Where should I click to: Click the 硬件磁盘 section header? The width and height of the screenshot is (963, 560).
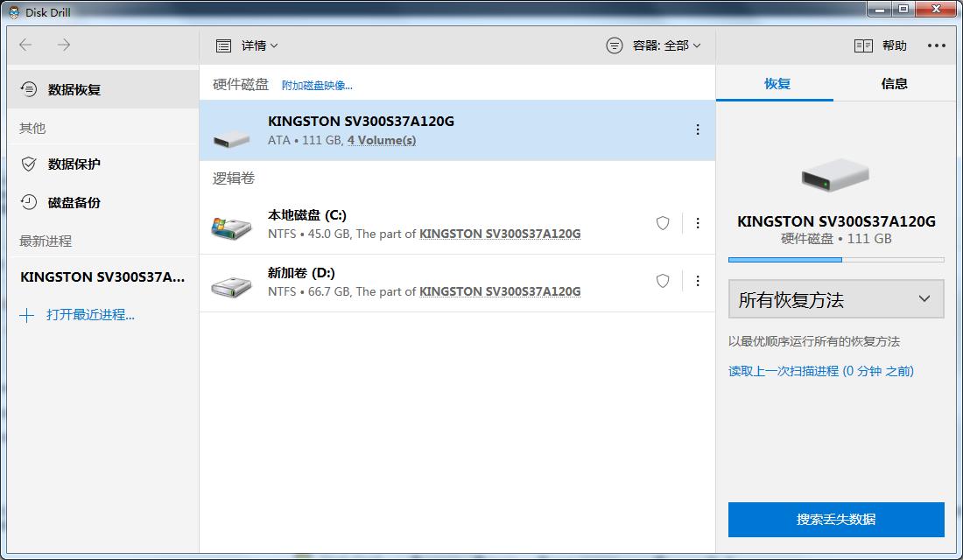click(x=241, y=85)
